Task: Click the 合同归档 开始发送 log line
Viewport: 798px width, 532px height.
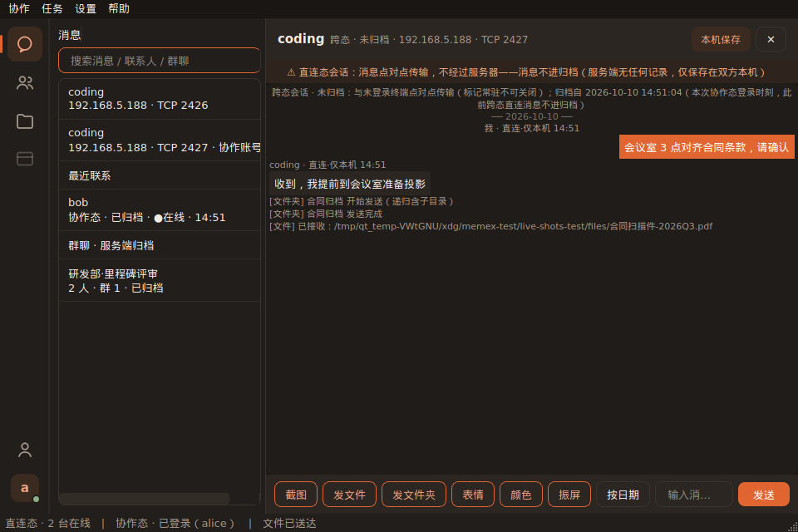Action: [x=362, y=202]
